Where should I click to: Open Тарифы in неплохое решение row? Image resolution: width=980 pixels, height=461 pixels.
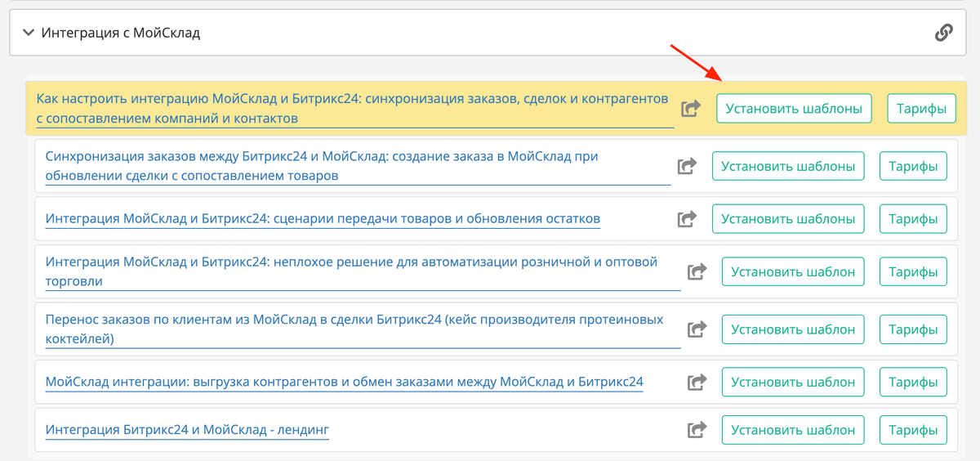(x=913, y=272)
